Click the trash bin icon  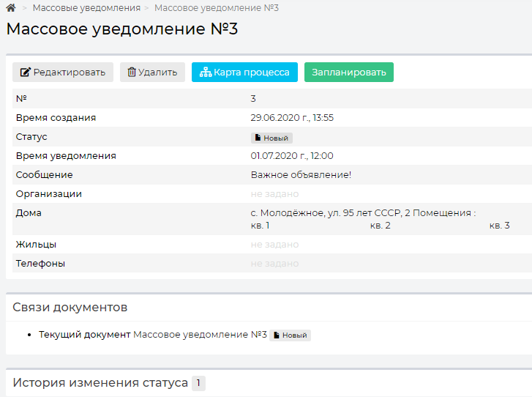click(132, 72)
